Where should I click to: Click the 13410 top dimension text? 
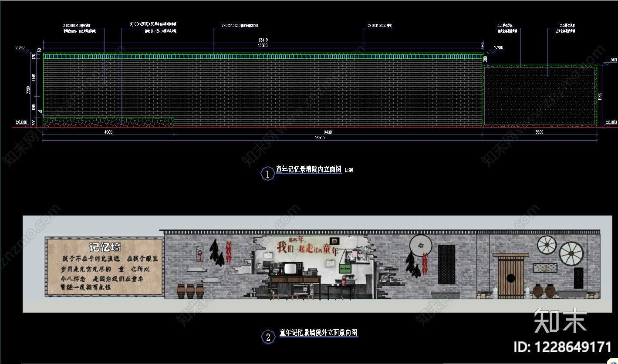[263, 41]
